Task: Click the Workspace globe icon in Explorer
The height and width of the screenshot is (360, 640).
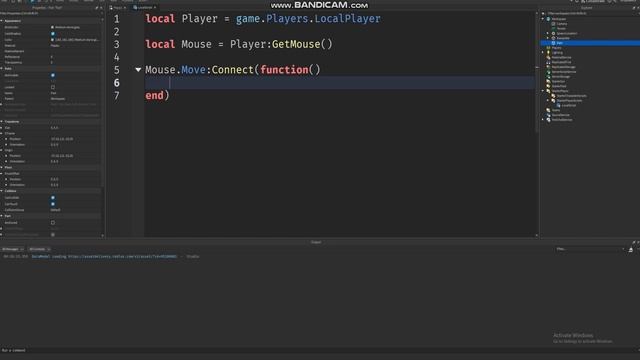Action: pos(549,19)
